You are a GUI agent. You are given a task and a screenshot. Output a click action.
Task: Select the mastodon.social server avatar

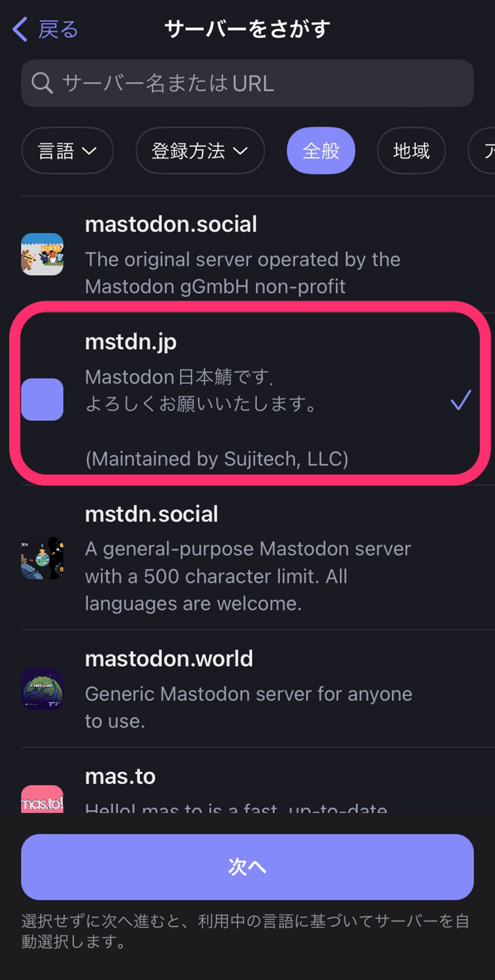click(42, 254)
